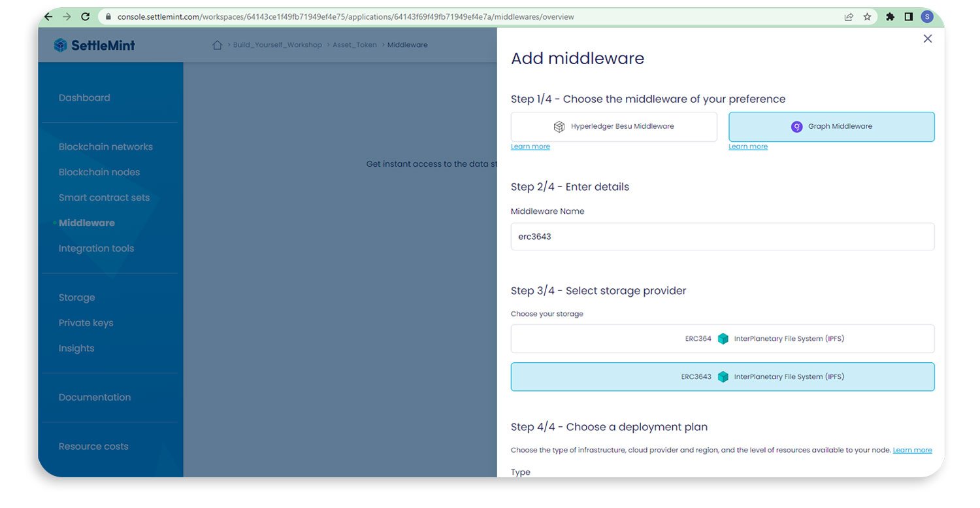Screen dimensions: 980x508
Task: Open Learn more under Graph Middleware
Action: tap(748, 146)
